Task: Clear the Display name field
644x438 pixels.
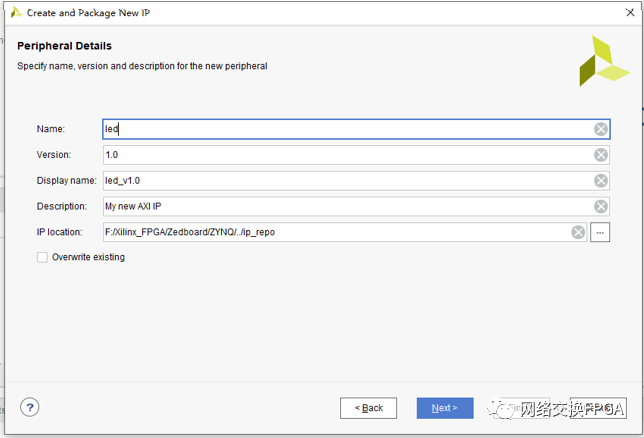Action: [x=601, y=181]
